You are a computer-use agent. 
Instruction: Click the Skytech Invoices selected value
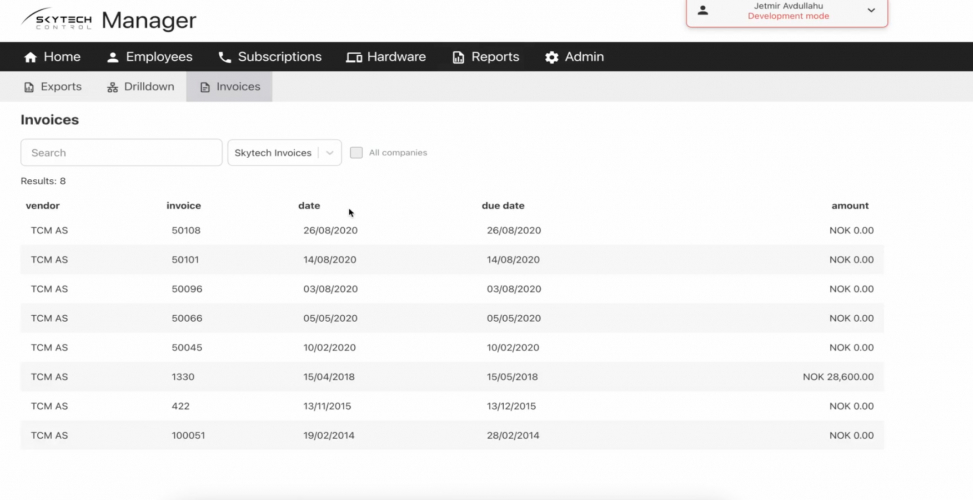273,153
